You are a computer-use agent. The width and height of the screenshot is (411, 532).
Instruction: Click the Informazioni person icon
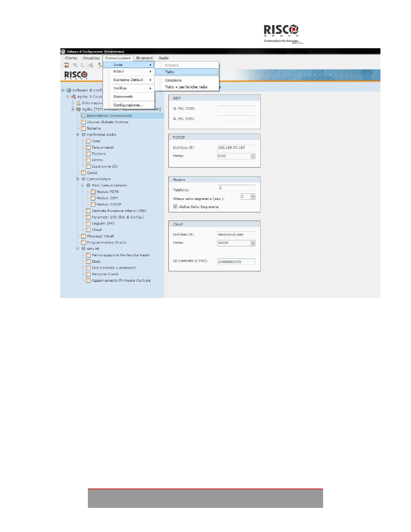[78, 103]
